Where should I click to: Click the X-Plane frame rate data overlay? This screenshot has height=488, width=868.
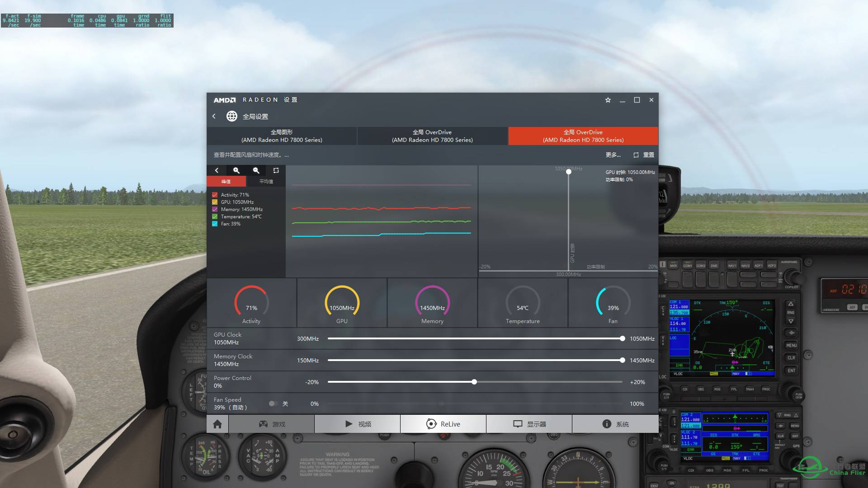click(x=87, y=20)
